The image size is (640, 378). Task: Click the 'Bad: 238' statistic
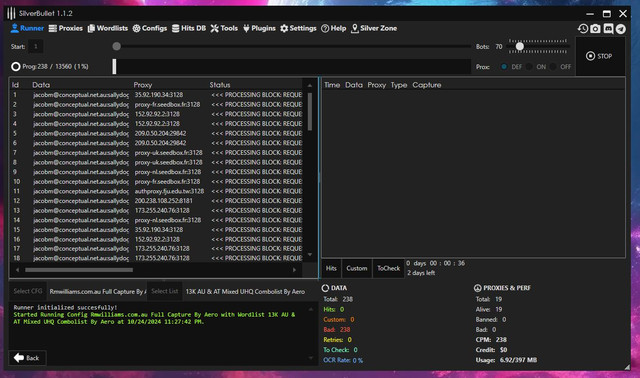point(337,329)
